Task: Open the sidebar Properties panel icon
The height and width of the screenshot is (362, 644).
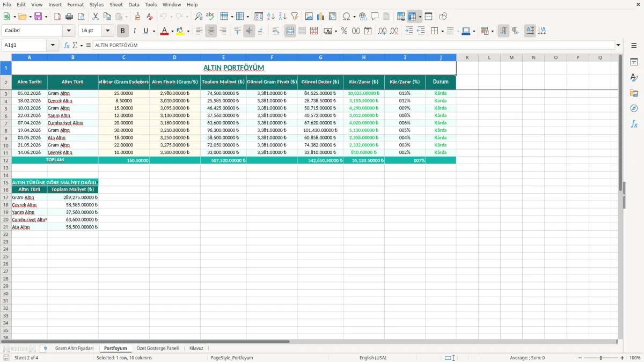Action: (x=634, y=62)
